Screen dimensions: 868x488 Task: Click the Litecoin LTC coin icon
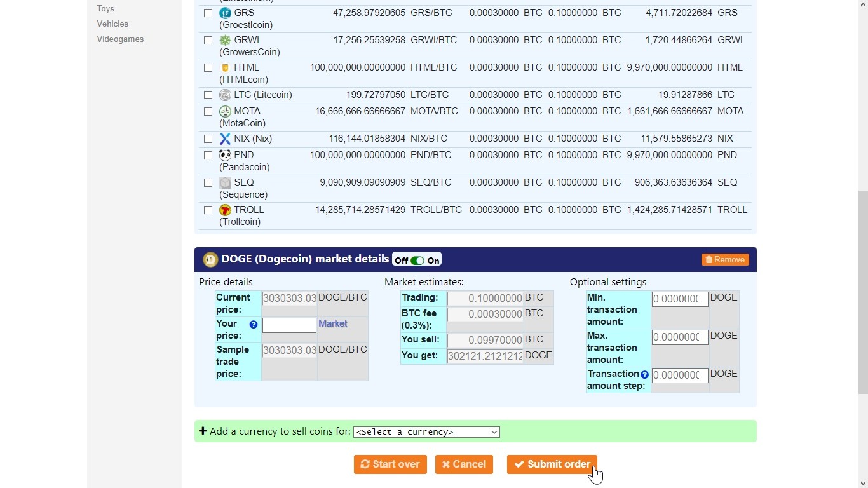click(225, 95)
